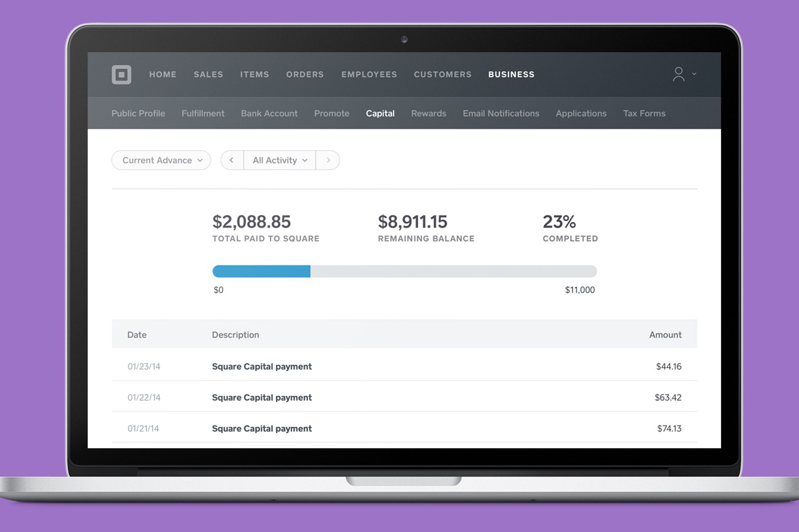The image size is (799, 532).
Task: Open the Current Advance dropdown
Action: tap(161, 160)
